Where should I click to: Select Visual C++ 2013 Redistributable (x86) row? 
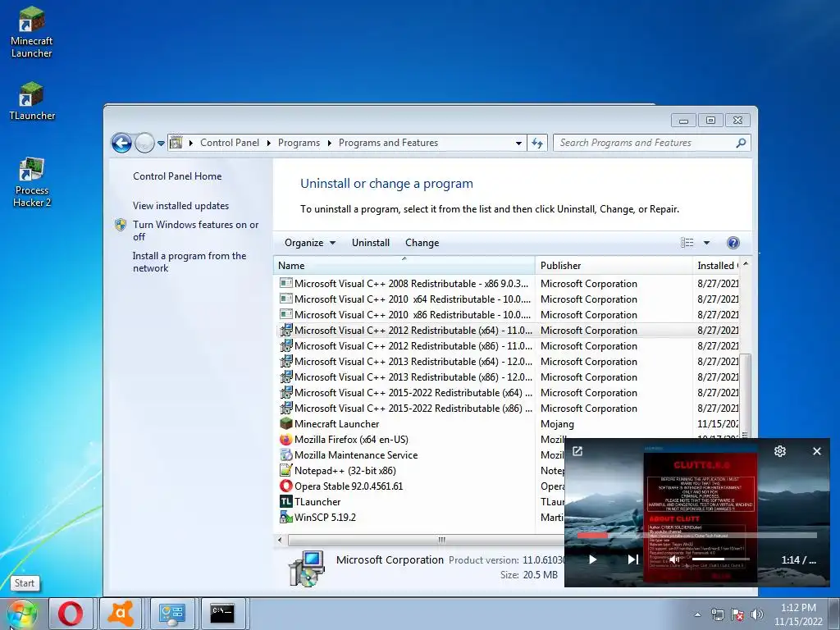click(509, 377)
